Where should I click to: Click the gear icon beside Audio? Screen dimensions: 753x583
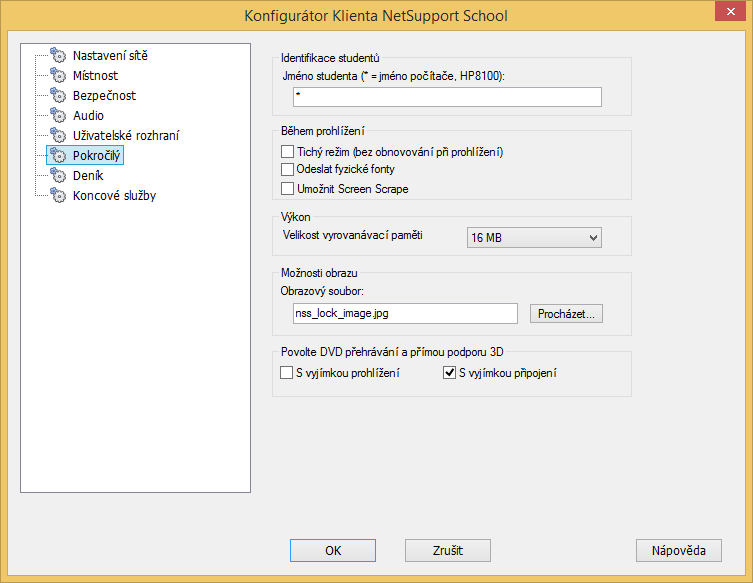[58, 115]
